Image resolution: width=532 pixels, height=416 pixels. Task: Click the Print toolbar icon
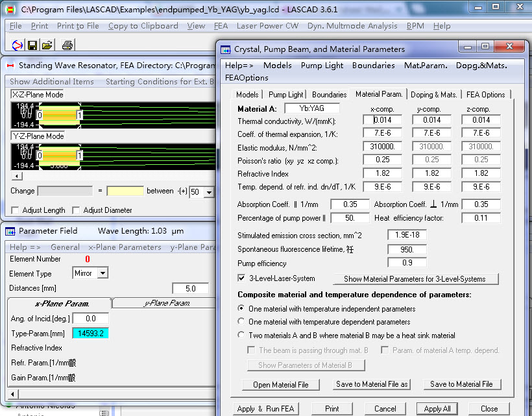(67, 45)
